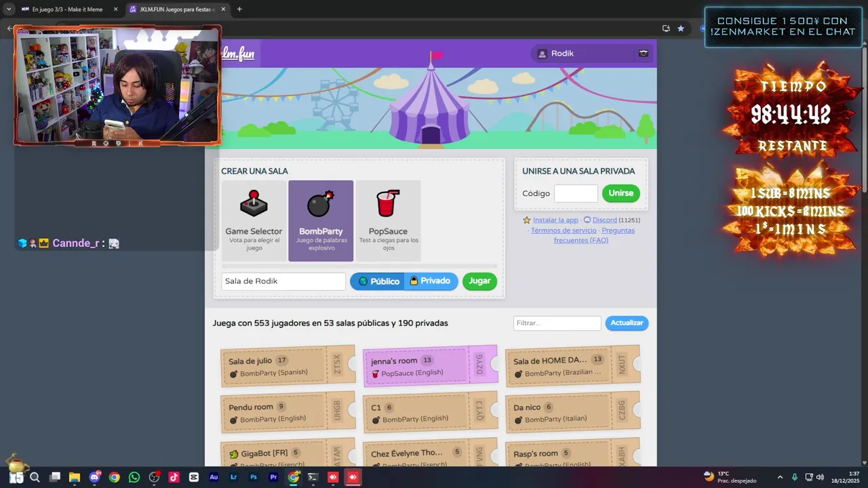Join the 'Sala de julio' room

[x=288, y=366]
